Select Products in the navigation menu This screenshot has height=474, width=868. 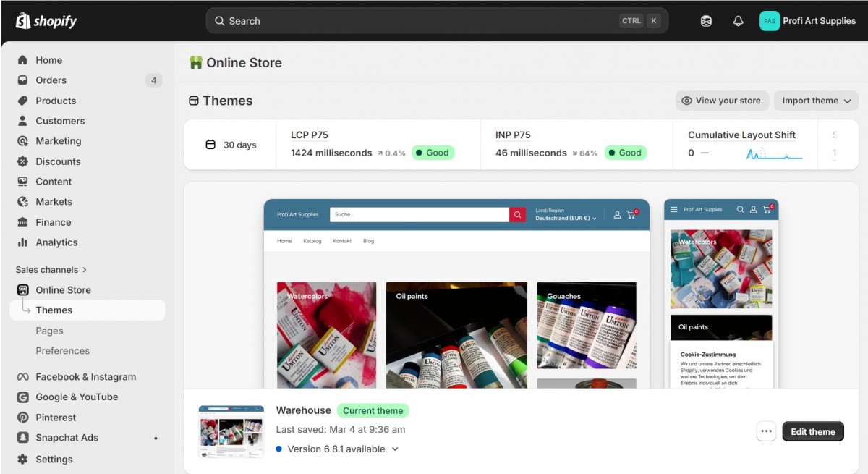coord(56,101)
